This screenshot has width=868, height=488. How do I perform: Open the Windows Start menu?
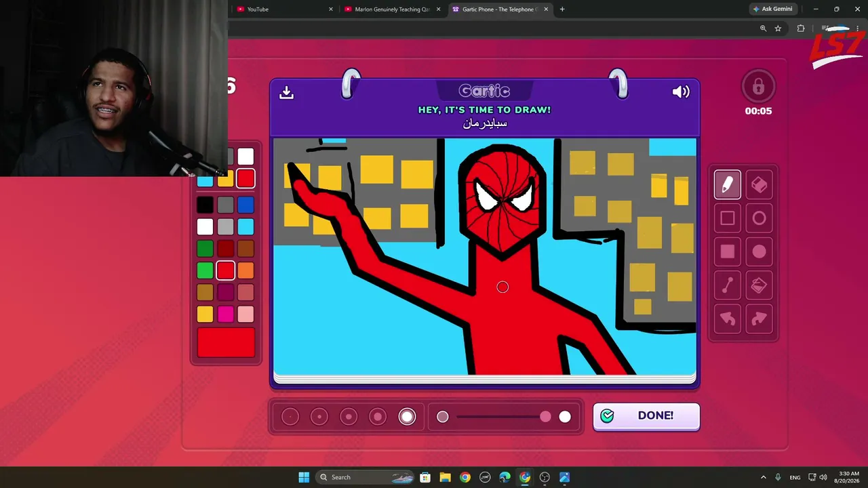point(304,477)
